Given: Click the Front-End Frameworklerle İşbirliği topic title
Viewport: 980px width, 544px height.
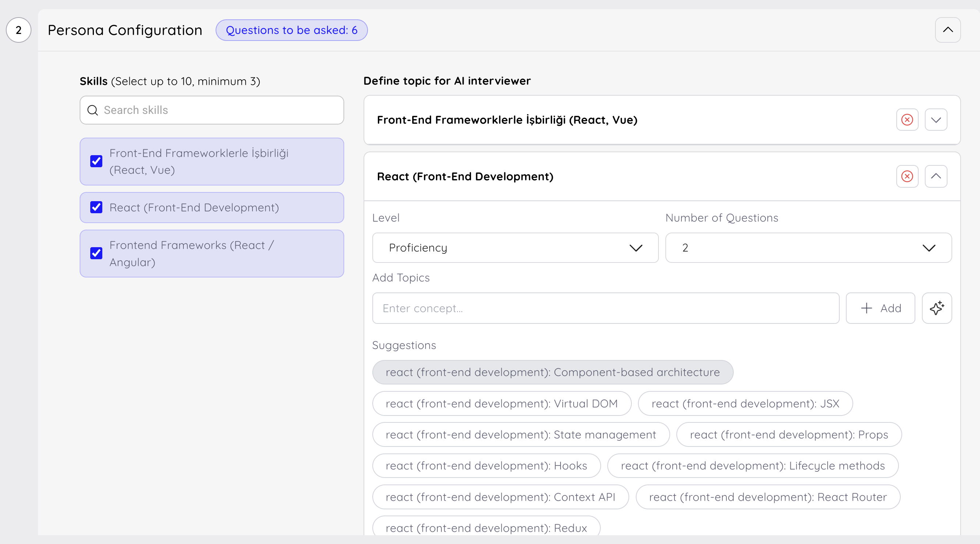Looking at the screenshot, I should (x=507, y=120).
